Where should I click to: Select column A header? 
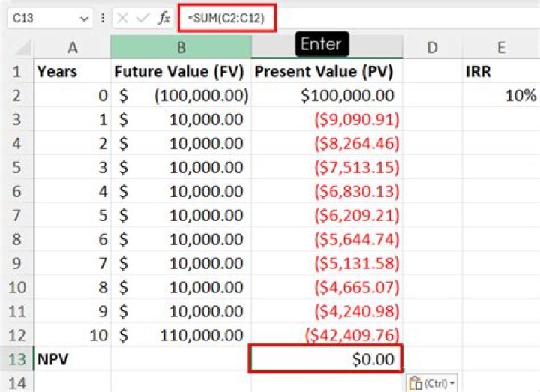[72, 48]
